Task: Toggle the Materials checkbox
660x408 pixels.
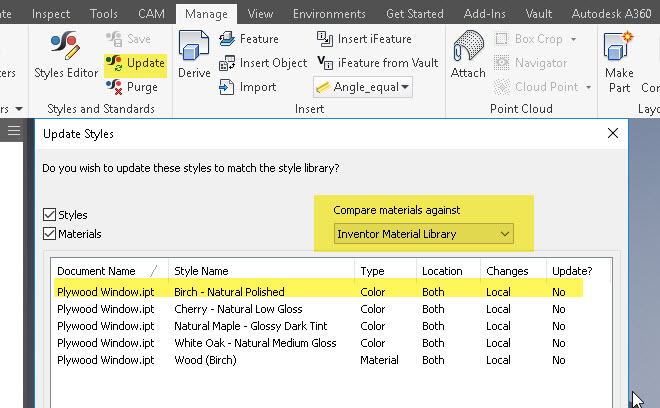Action: tap(50, 234)
